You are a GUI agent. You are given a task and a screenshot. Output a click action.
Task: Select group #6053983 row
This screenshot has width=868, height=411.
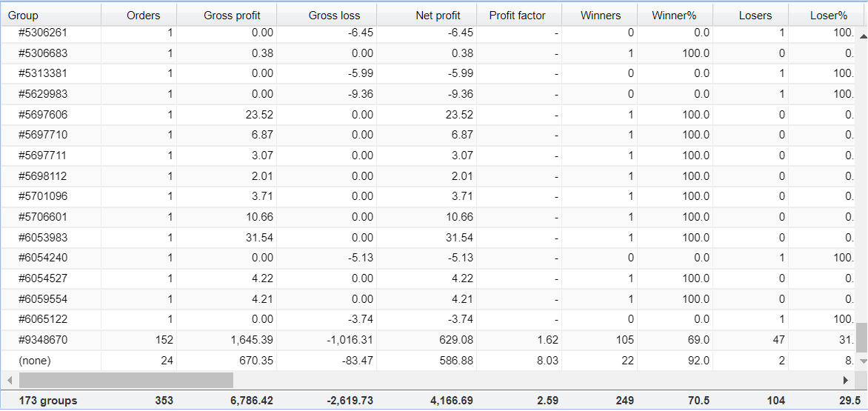[428, 237]
